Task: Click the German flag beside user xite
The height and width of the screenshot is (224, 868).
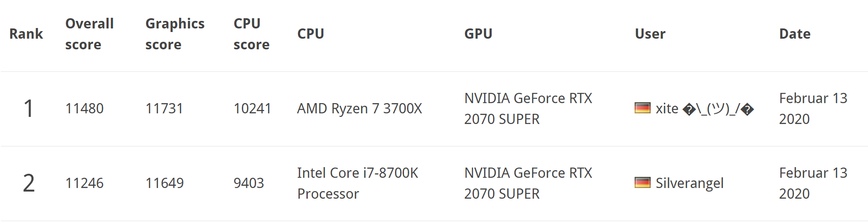Action: pyautogui.click(x=642, y=108)
